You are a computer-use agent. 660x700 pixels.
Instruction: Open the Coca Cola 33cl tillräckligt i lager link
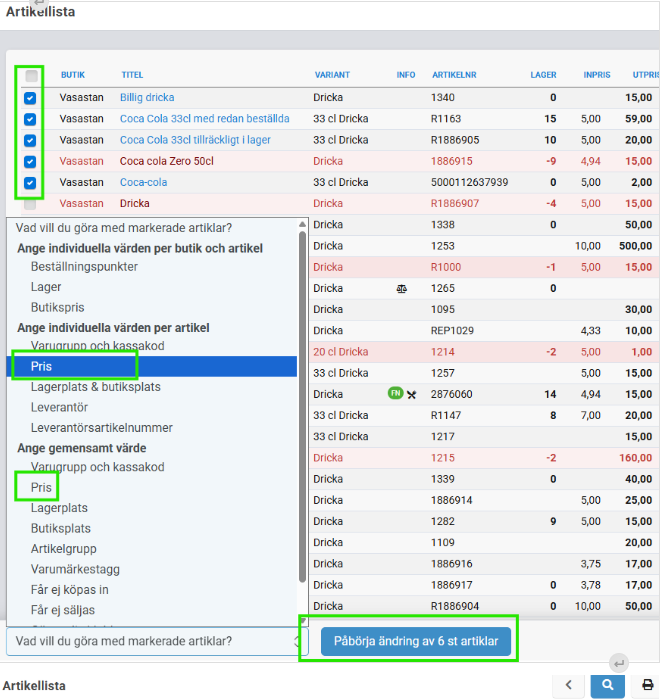[x=195, y=140]
